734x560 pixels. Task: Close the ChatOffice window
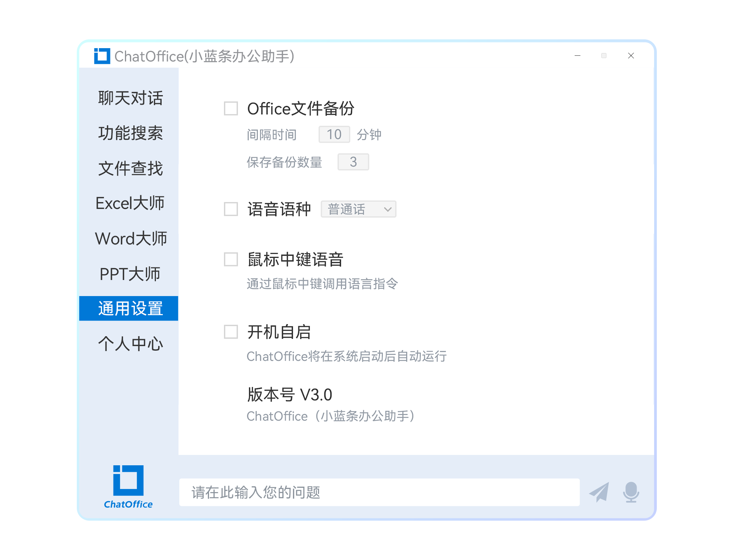(631, 56)
